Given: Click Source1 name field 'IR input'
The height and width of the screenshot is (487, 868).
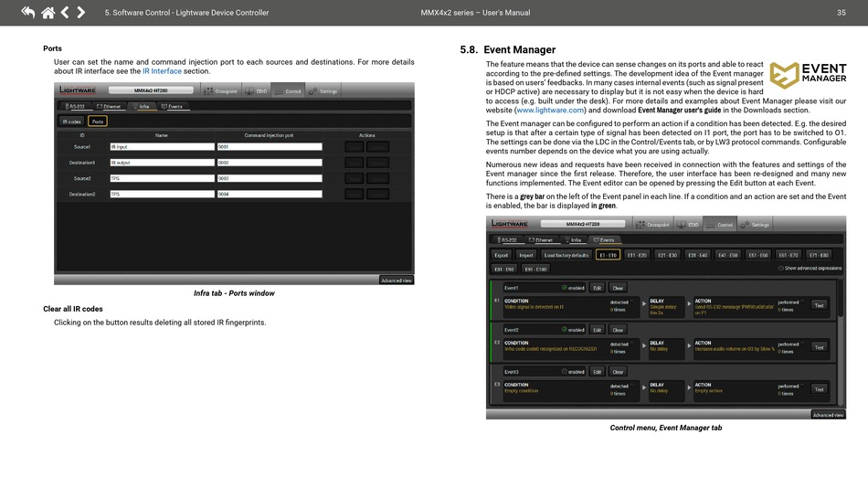Looking at the screenshot, I should point(162,147).
